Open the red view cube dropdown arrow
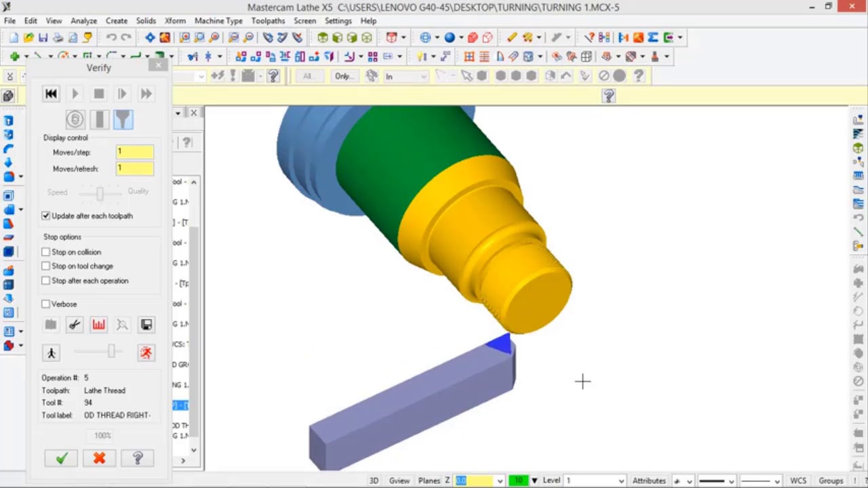The height and width of the screenshot is (488, 868). pos(403,38)
